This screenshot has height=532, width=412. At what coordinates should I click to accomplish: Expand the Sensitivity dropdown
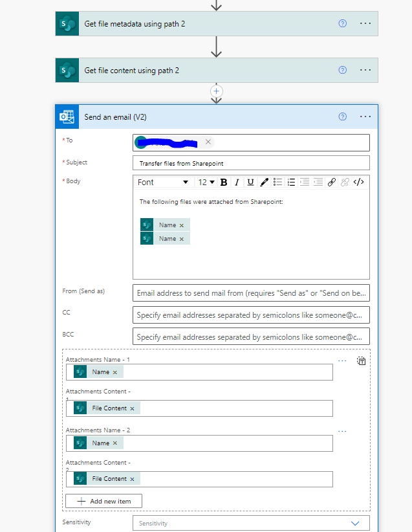click(354, 523)
